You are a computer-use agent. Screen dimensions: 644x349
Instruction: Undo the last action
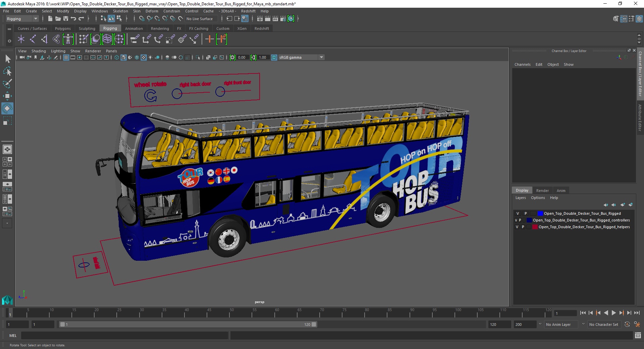[73, 19]
